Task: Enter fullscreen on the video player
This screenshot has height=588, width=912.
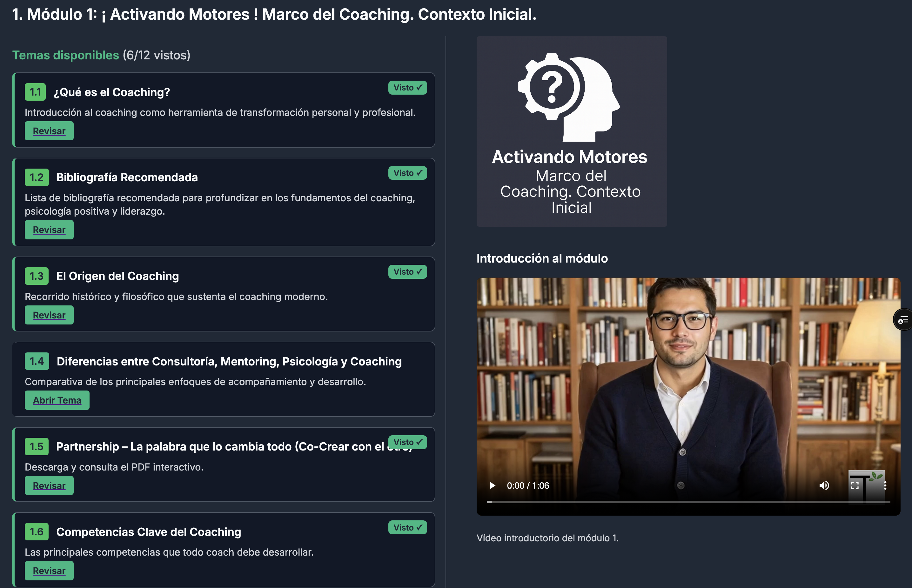Action: point(855,485)
